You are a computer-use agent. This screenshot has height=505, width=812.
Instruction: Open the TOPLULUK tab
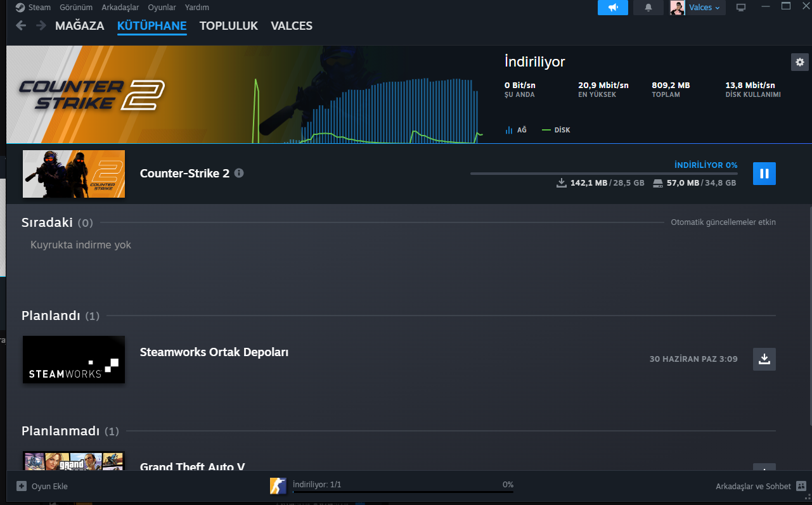(x=229, y=26)
